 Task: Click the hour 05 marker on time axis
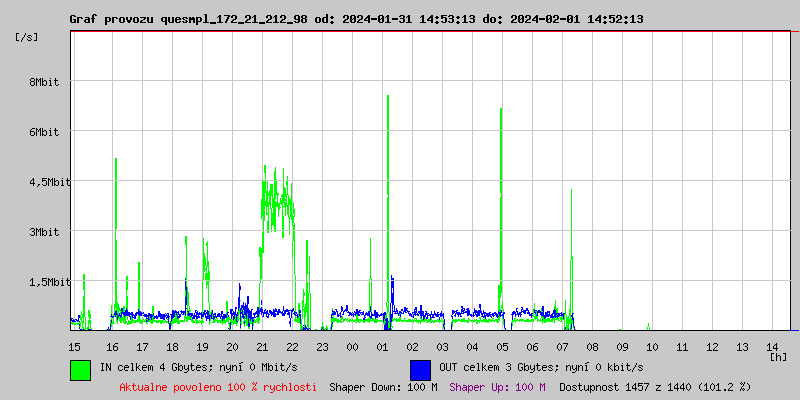(x=502, y=346)
